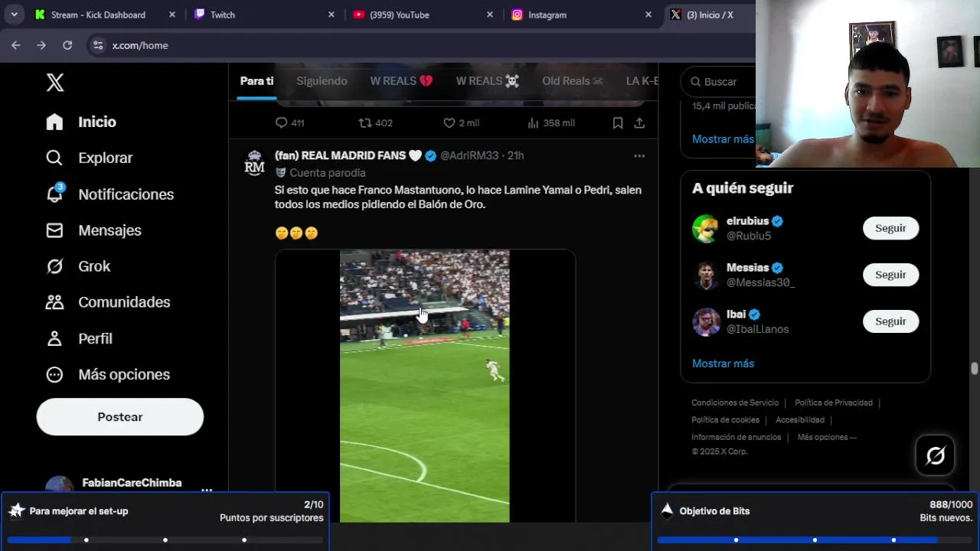Screen dimensions: 980x551
Task: Open Notificaciones bell with badge
Action: coord(109,194)
